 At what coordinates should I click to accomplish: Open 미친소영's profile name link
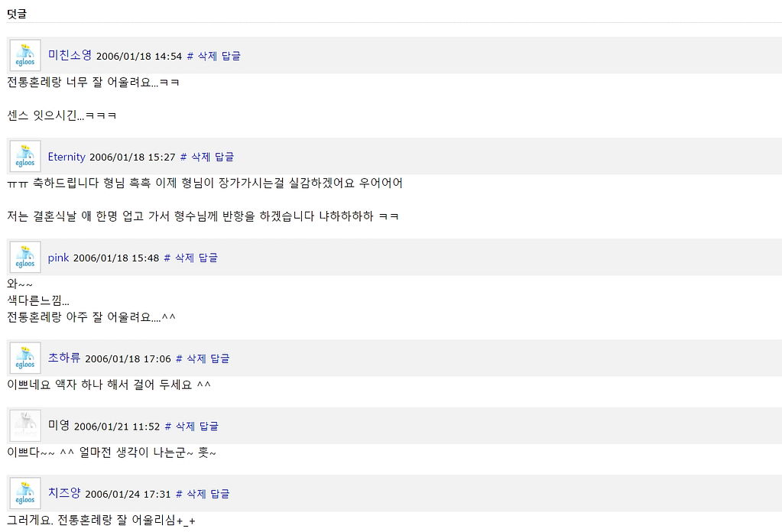coord(70,55)
